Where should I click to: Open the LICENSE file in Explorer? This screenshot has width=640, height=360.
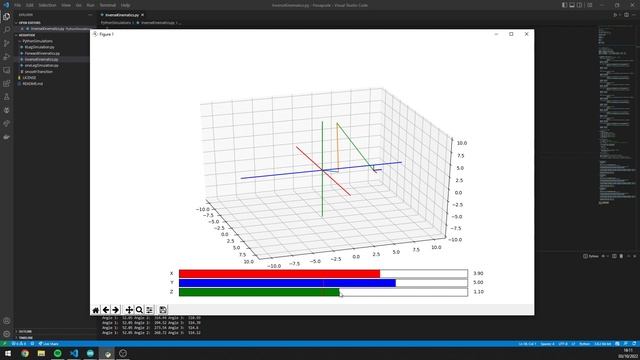coord(29,78)
